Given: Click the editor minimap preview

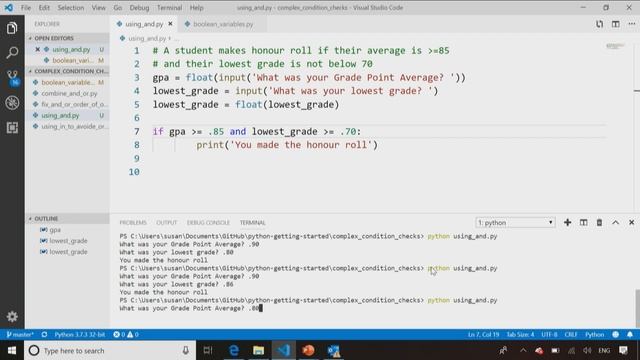Looking at the screenshot, I should click(615, 46).
